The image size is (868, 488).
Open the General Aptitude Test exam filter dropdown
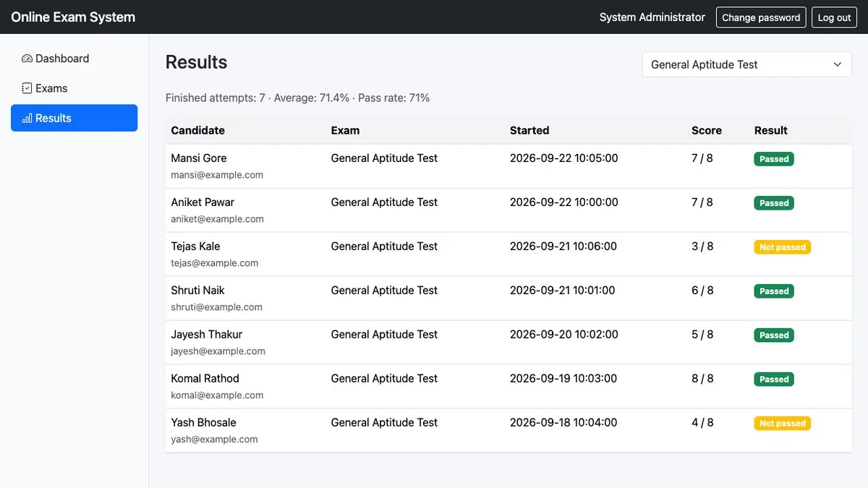(746, 64)
